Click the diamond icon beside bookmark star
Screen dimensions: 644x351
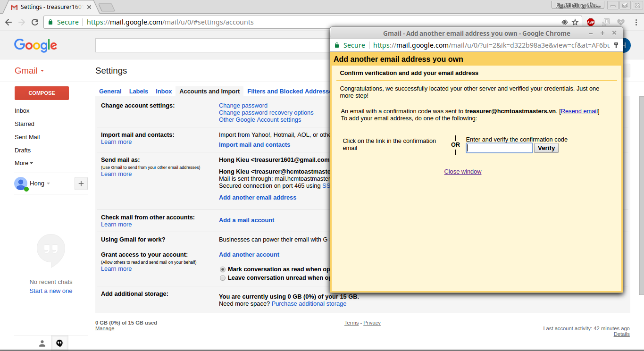point(565,22)
